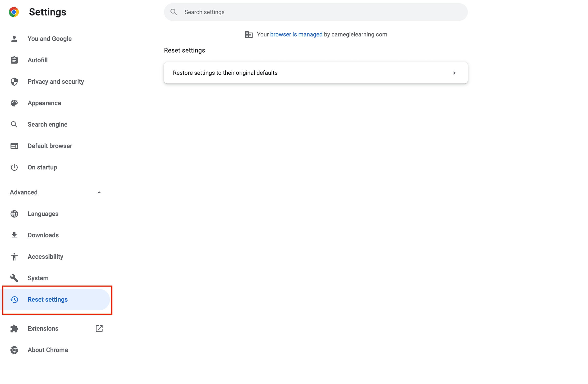Click the Chrome logo icon
This screenshot has width=588, height=384.
14,12
